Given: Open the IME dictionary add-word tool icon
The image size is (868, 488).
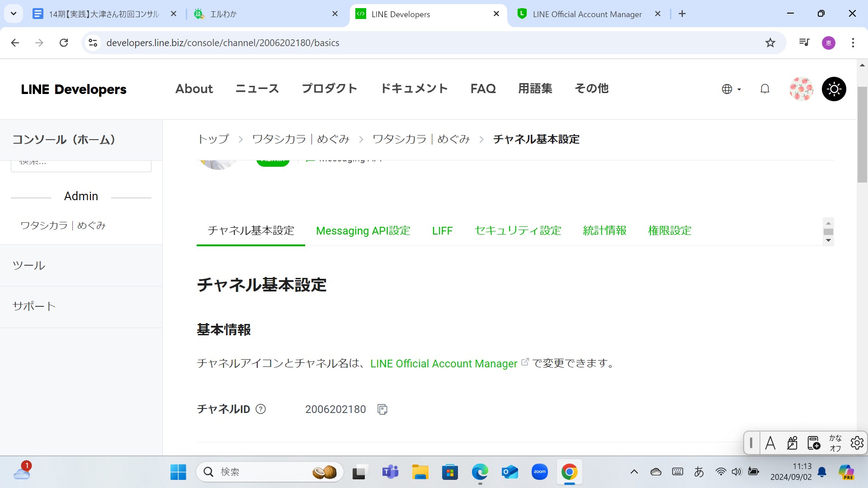Looking at the screenshot, I should click(814, 443).
